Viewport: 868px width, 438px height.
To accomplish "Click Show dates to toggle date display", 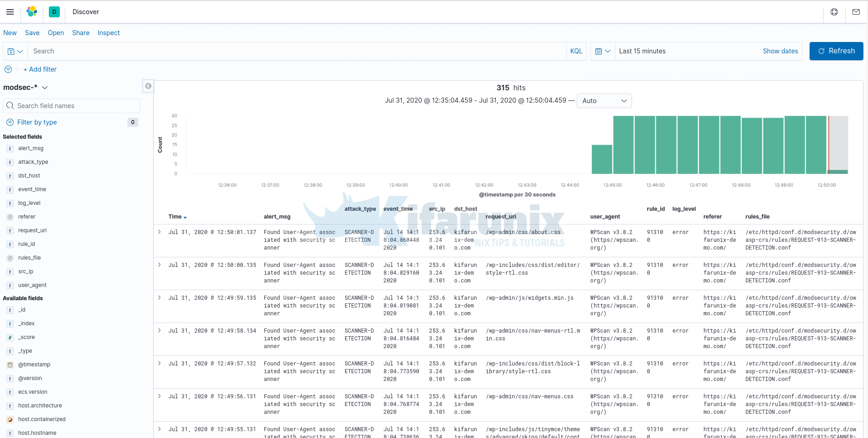I will coord(780,51).
